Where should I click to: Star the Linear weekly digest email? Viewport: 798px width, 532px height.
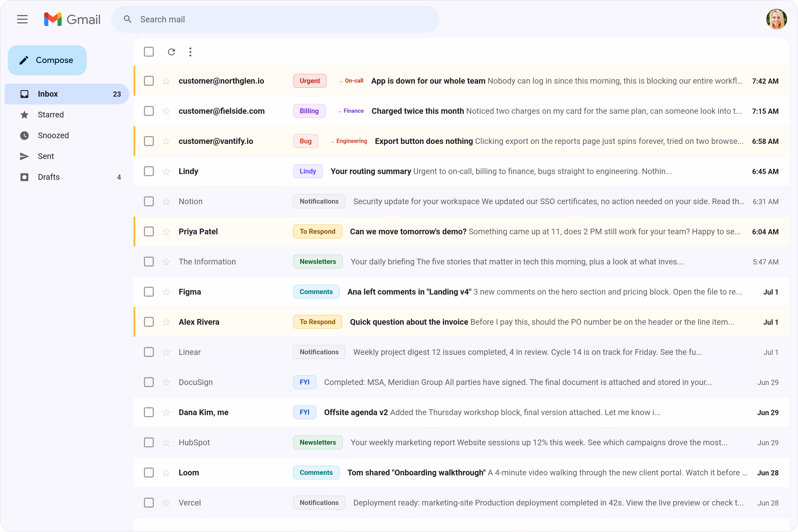coord(166,353)
